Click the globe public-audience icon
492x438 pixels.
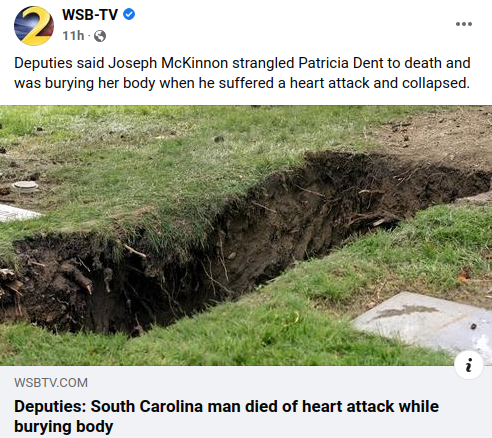tap(100, 36)
